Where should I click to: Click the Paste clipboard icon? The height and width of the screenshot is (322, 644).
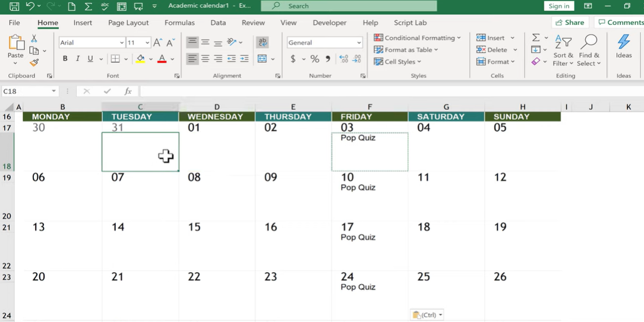point(15,42)
